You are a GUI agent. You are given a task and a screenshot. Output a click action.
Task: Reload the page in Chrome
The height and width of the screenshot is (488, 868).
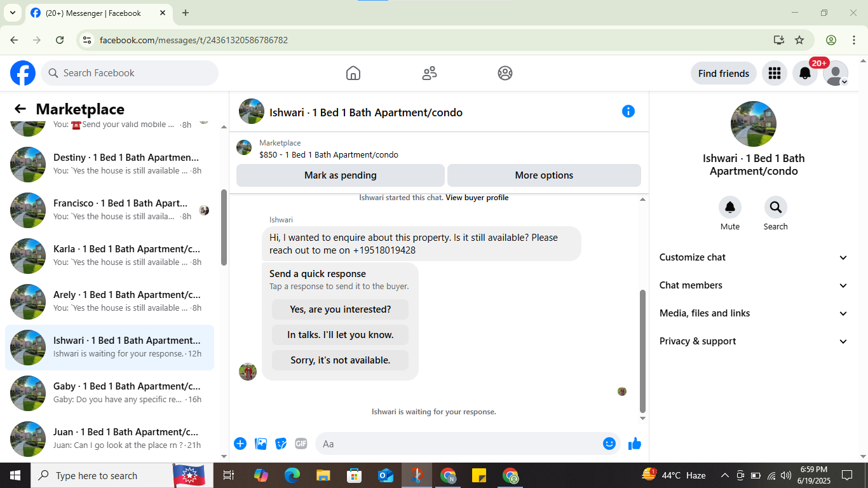60,40
